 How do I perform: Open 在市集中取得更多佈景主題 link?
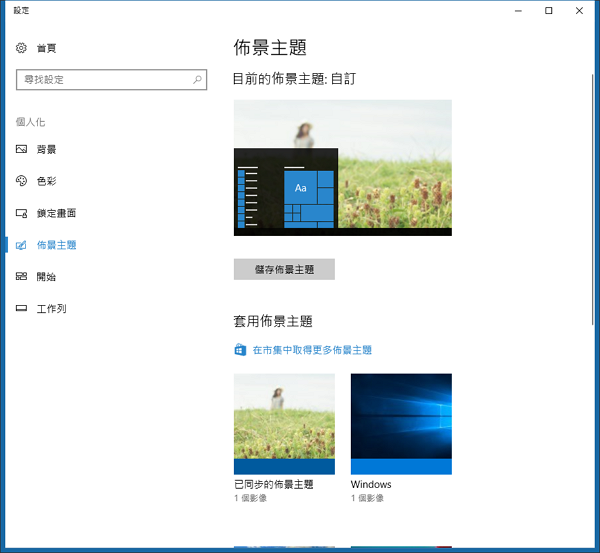(312, 350)
